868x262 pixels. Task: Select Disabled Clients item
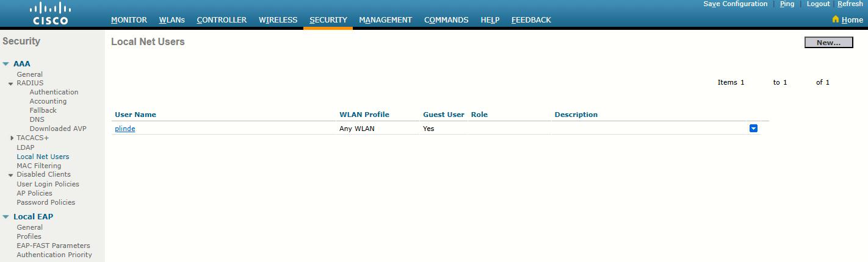coord(44,174)
